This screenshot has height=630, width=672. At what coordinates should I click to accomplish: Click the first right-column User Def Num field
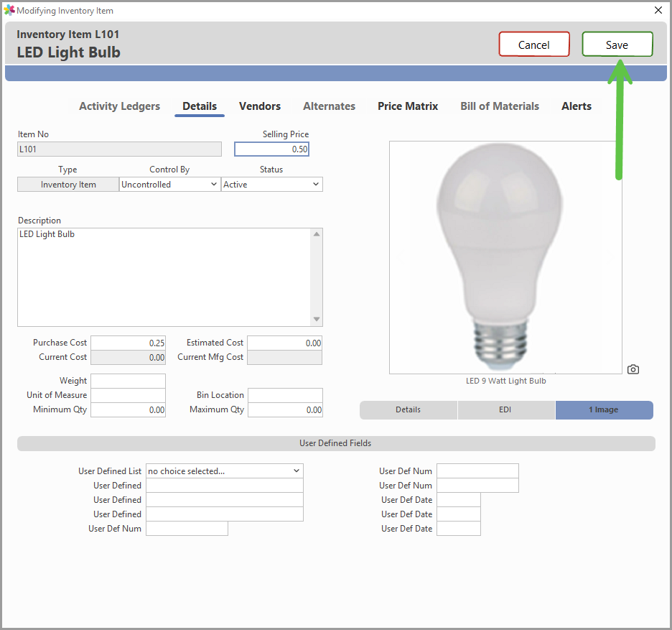[x=478, y=471]
